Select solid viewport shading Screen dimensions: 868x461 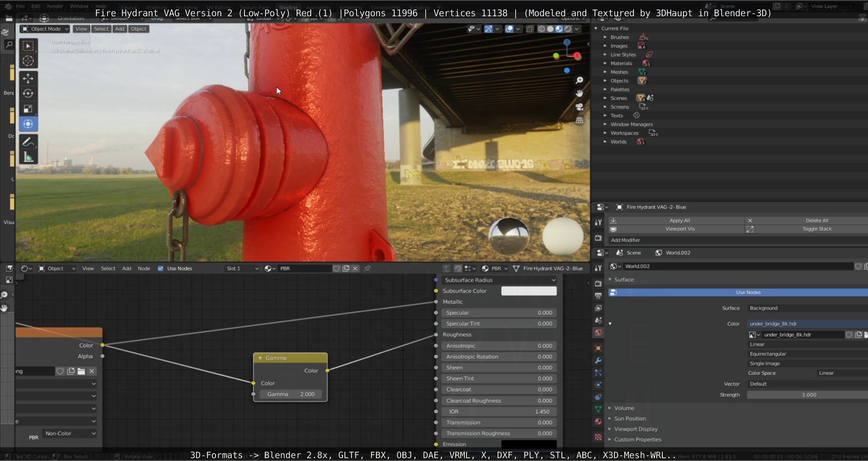click(x=550, y=29)
